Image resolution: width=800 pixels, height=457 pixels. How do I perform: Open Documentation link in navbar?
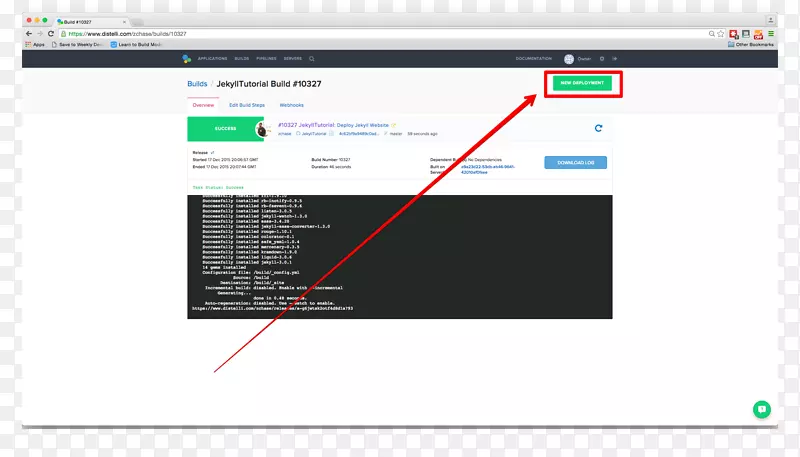(534, 59)
